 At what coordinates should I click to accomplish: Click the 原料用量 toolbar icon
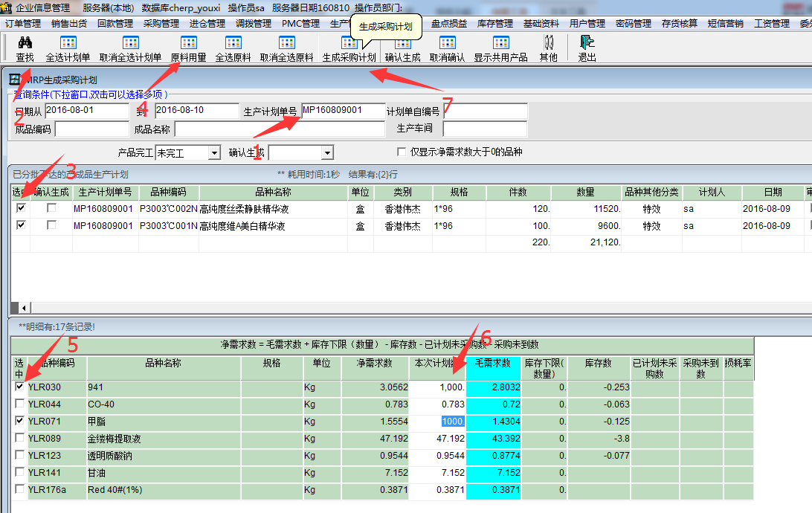pos(188,43)
